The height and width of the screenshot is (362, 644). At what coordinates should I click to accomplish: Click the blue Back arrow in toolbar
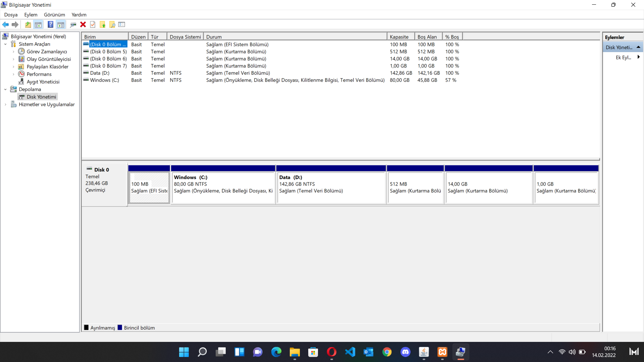coord(5,24)
